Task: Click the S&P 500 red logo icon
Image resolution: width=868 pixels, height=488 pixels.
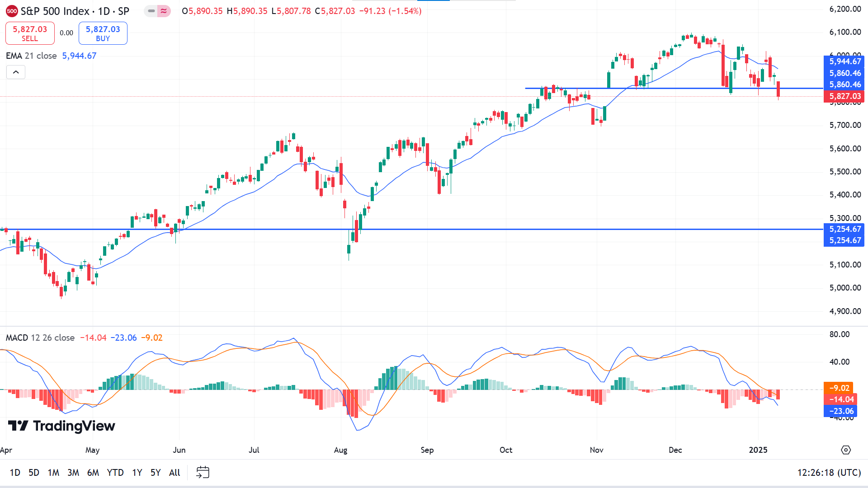Action: pos(12,11)
